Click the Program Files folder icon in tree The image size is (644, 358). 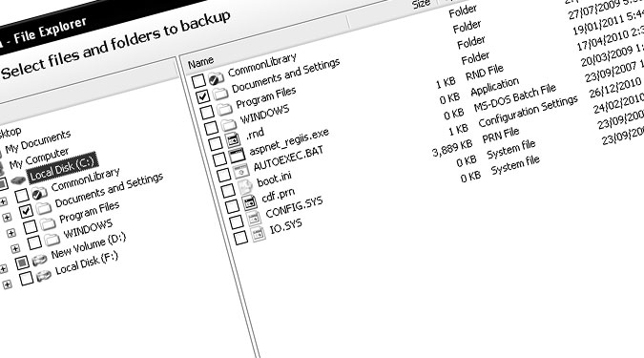click(x=48, y=224)
